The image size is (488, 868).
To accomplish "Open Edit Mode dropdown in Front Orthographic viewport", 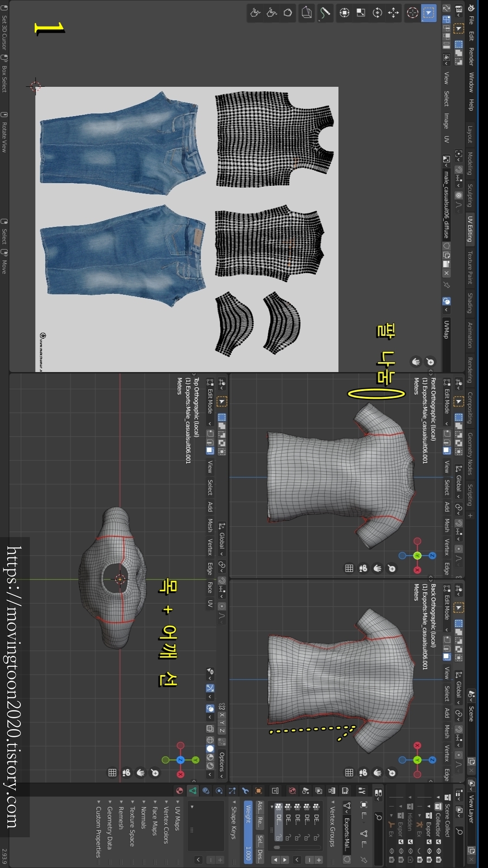I will click(446, 402).
